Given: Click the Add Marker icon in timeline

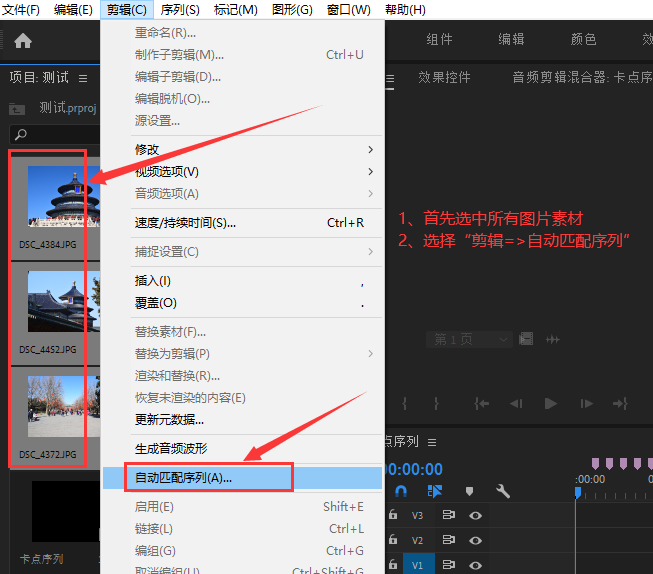Looking at the screenshot, I should click(469, 492).
